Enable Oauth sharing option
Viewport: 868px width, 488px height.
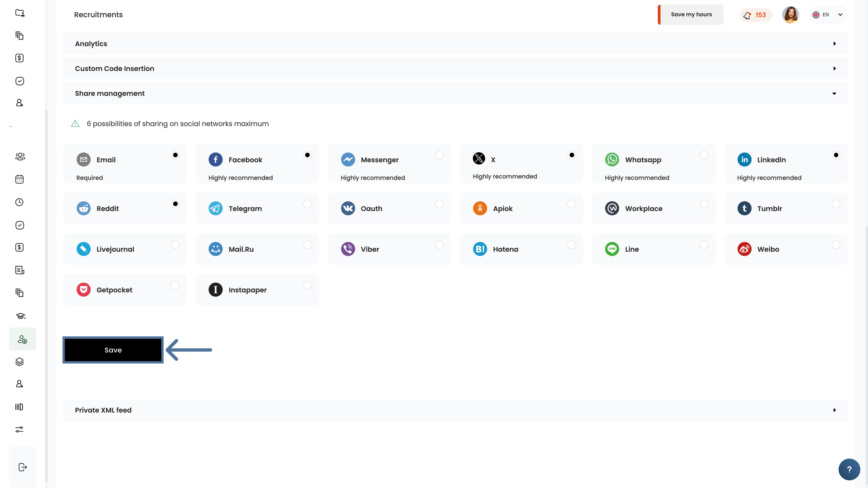click(x=439, y=204)
